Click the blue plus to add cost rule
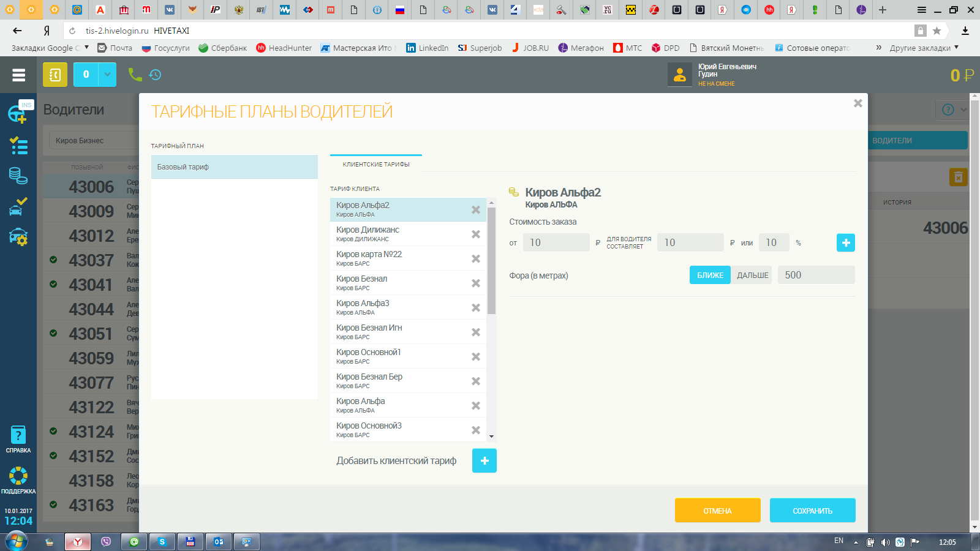 pos(845,242)
